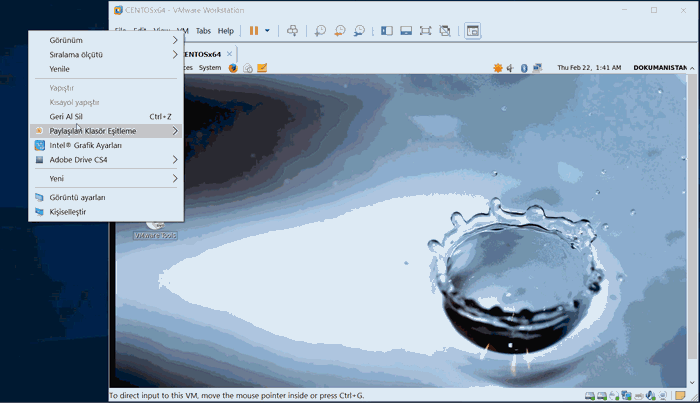Open snapshot manager via clock with wrench icon
The image size is (700, 403).
tap(359, 31)
